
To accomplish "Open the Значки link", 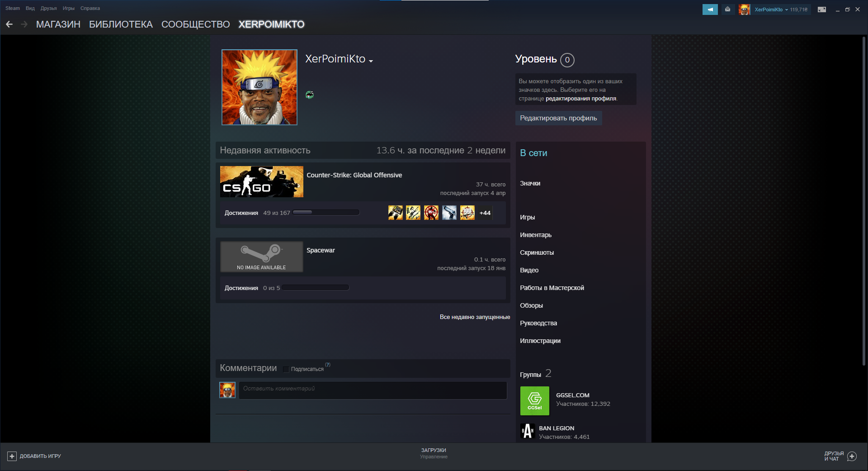I will click(x=530, y=183).
